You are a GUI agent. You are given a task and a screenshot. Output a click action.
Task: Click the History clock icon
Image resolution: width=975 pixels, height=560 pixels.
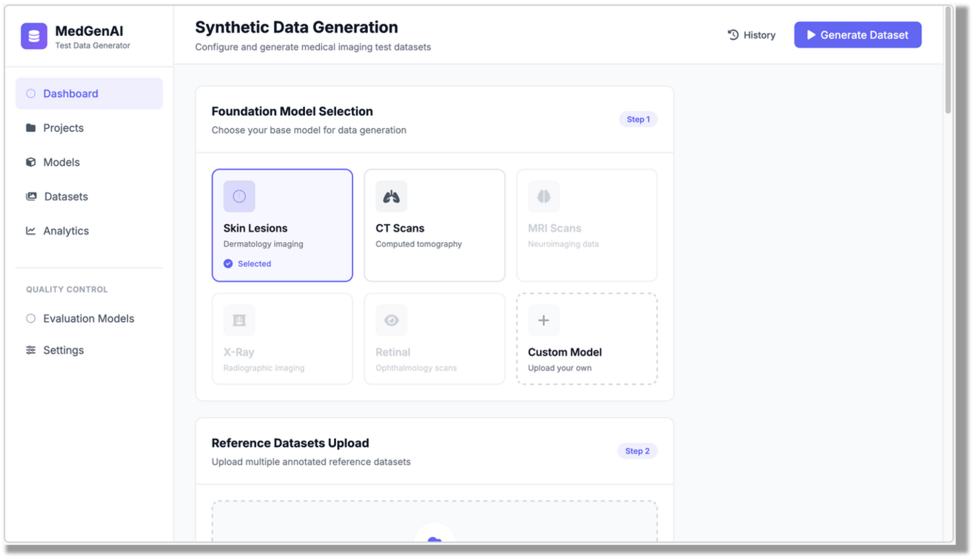coord(733,35)
